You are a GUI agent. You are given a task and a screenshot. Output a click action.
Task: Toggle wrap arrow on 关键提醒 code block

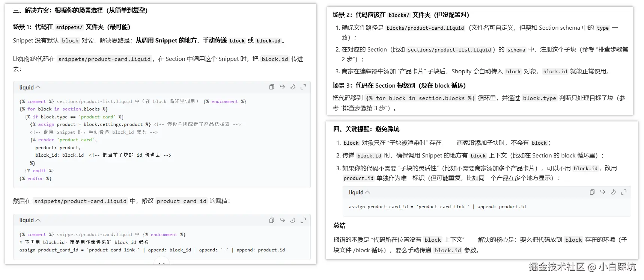pos(603,192)
